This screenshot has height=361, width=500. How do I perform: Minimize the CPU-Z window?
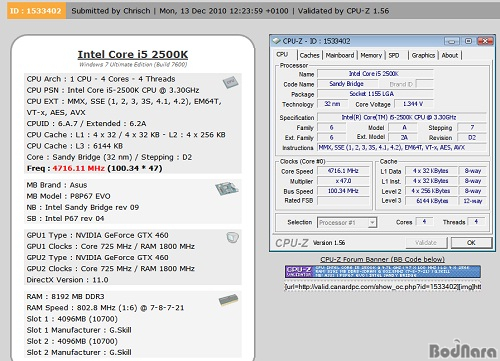452,41
